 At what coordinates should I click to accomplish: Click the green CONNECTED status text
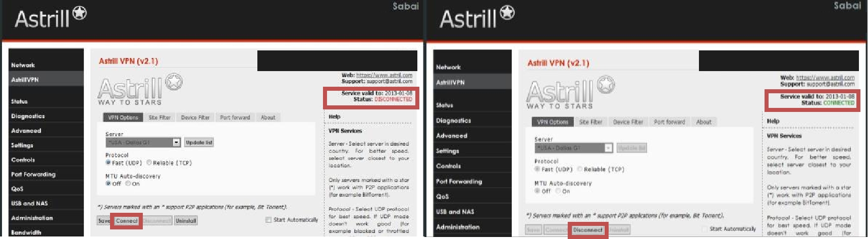pyautogui.click(x=839, y=103)
